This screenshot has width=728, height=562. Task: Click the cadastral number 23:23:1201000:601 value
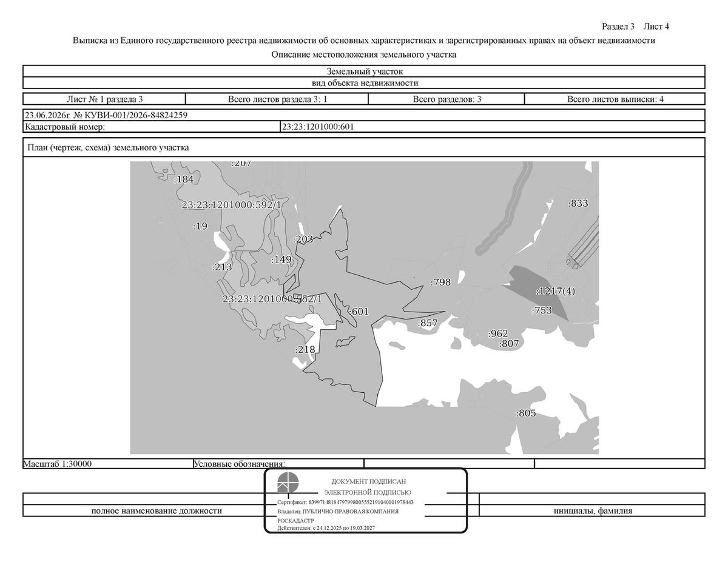(318, 127)
